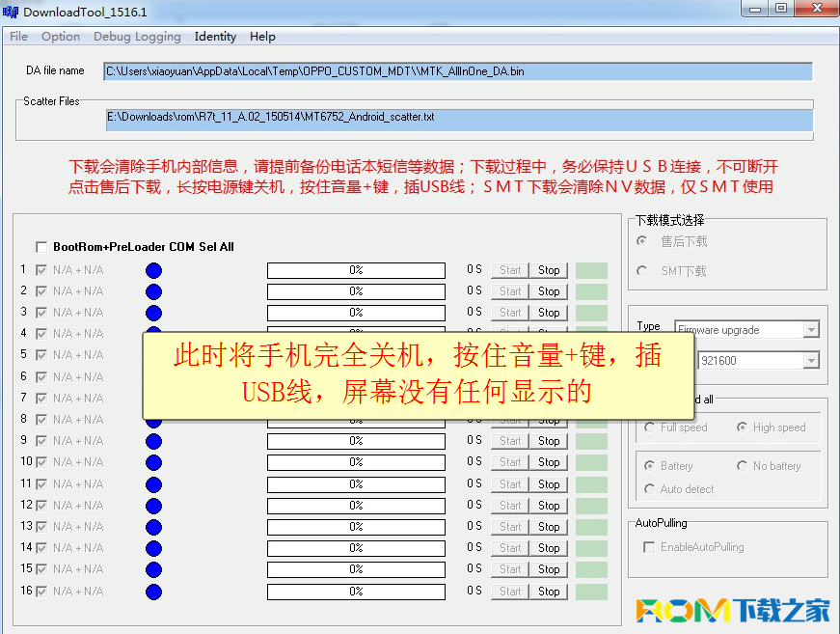Toggle the checkbox for port row 16
Image resolution: width=840 pixels, height=634 pixels.
point(41,592)
